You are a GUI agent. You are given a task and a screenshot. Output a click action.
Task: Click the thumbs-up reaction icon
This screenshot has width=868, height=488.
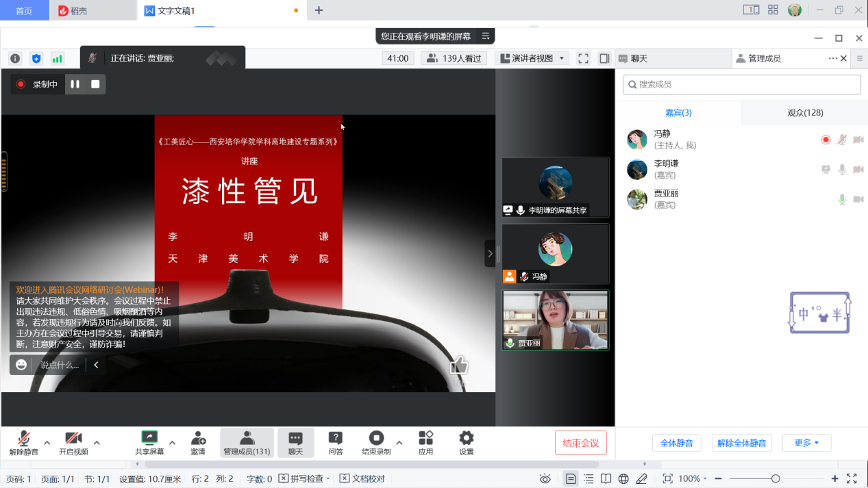458,365
